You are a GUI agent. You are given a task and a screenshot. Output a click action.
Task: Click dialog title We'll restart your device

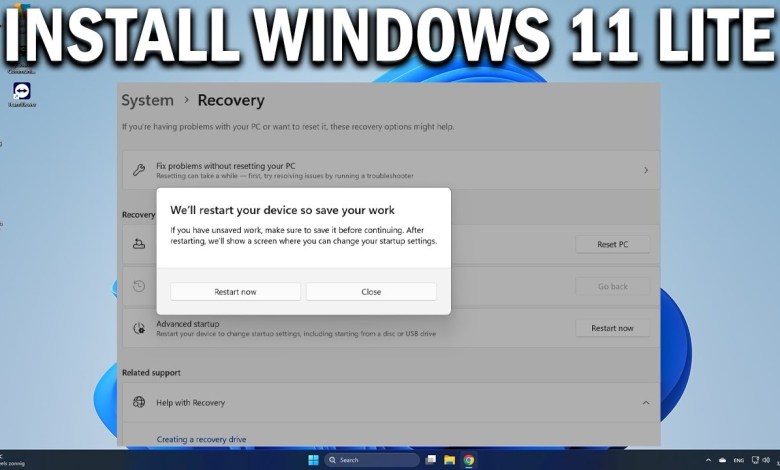pos(282,210)
